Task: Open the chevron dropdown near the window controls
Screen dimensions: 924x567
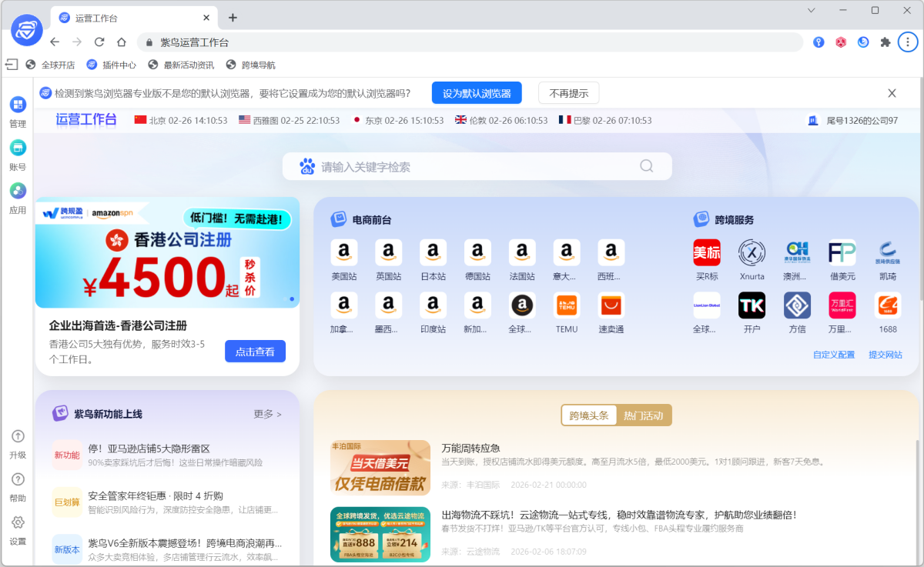Action: (811, 10)
